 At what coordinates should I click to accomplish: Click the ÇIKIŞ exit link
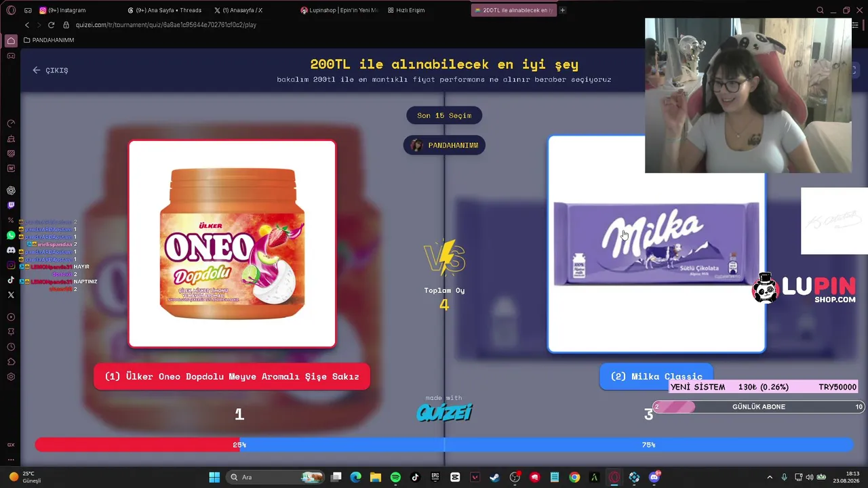point(51,70)
